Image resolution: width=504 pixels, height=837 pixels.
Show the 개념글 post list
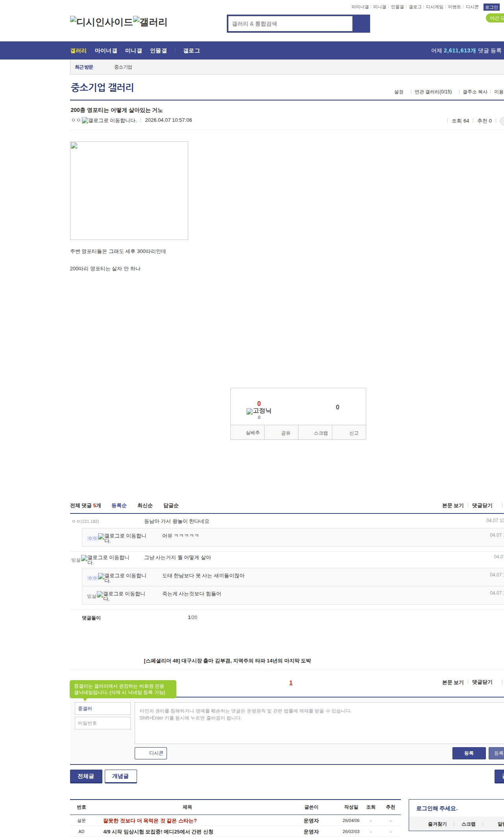click(x=121, y=776)
